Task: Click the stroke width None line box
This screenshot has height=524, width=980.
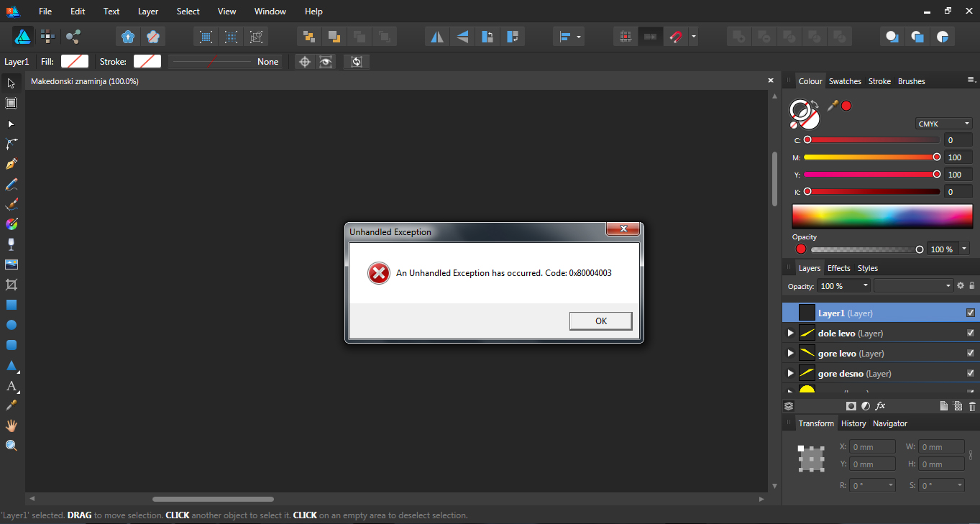Action: (x=226, y=62)
